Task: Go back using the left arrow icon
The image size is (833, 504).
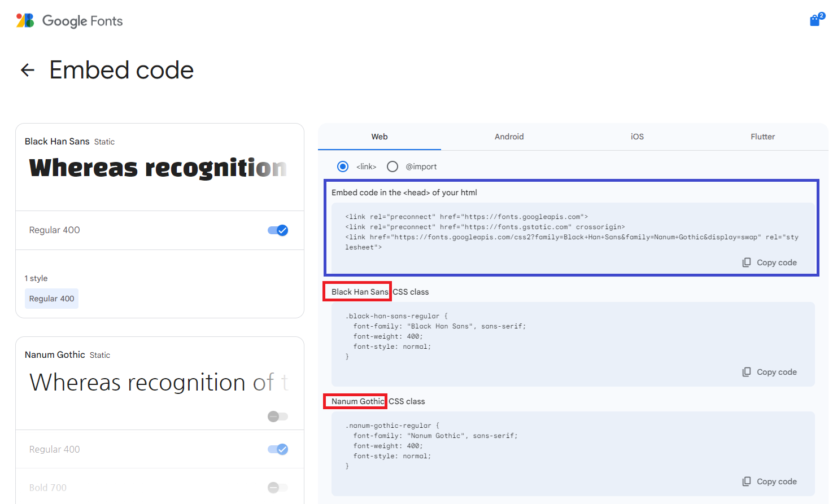Action: (28, 70)
